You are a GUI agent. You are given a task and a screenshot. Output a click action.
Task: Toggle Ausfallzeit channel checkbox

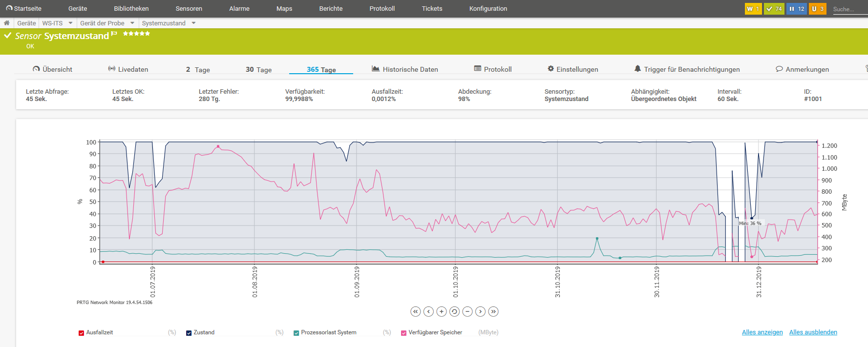[x=82, y=333]
